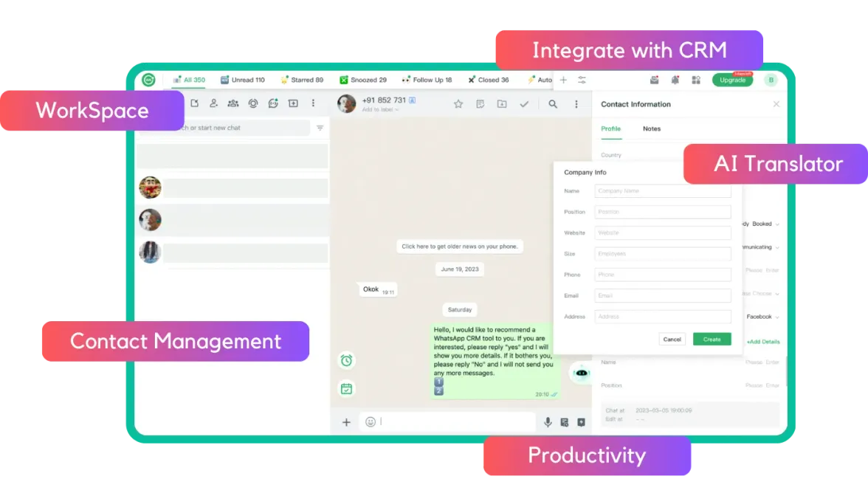
Task: Open the Facebook source dropdown
Action: click(x=762, y=317)
